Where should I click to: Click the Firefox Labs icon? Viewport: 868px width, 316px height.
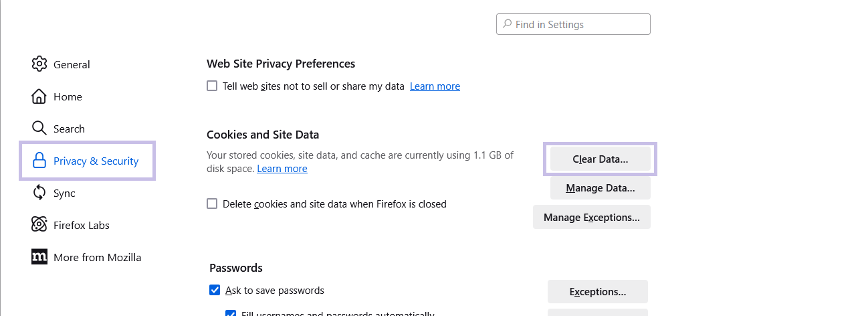coord(39,225)
